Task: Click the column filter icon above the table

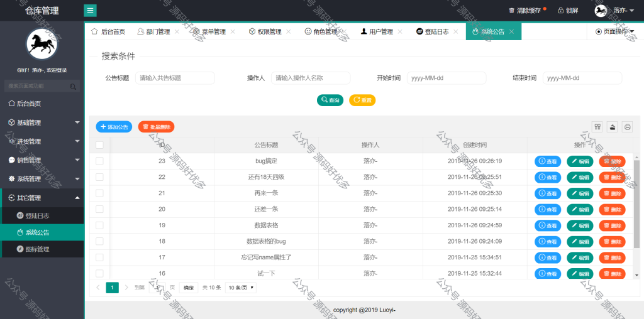Action: click(597, 127)
